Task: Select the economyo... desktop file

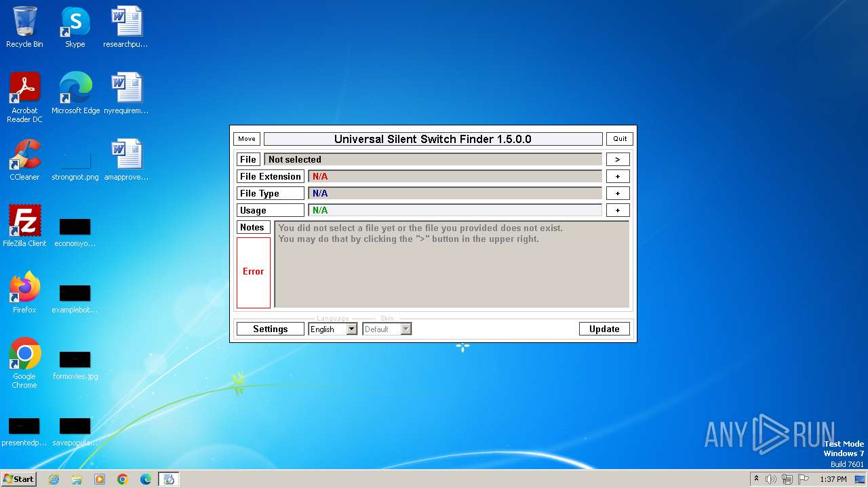Action: (75, 231)
